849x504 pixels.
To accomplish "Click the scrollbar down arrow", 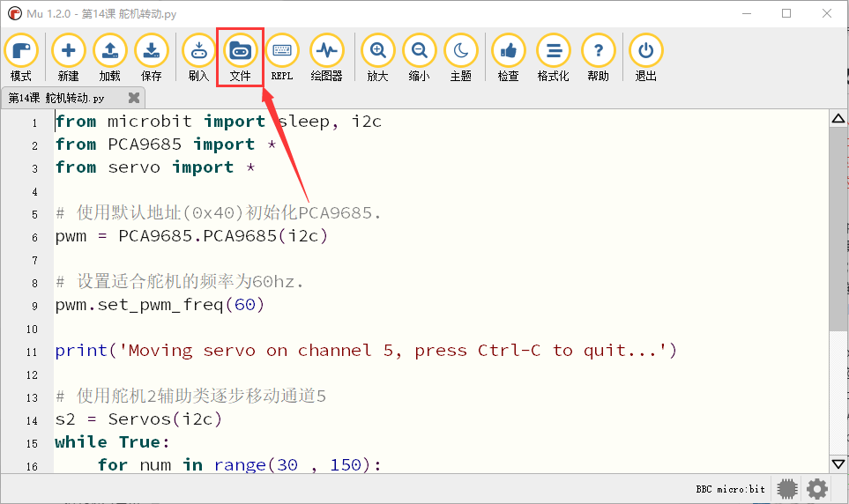I will (838, 464).
